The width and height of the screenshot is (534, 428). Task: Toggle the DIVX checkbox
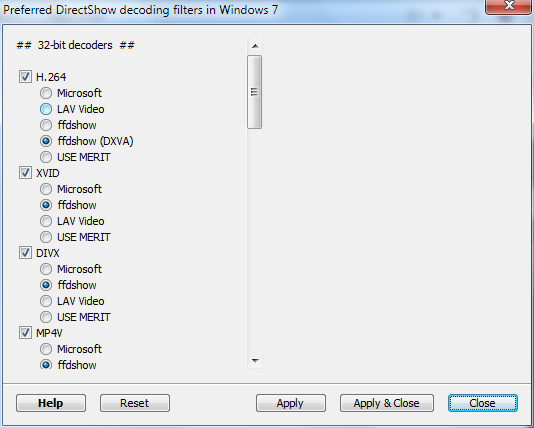(x=25, y=253)
